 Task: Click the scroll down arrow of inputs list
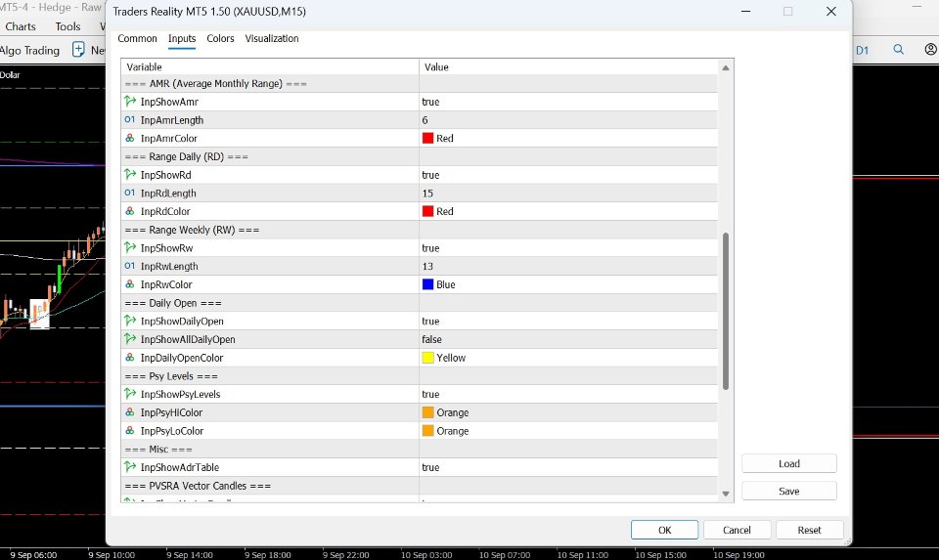click(x=725, y=494)
